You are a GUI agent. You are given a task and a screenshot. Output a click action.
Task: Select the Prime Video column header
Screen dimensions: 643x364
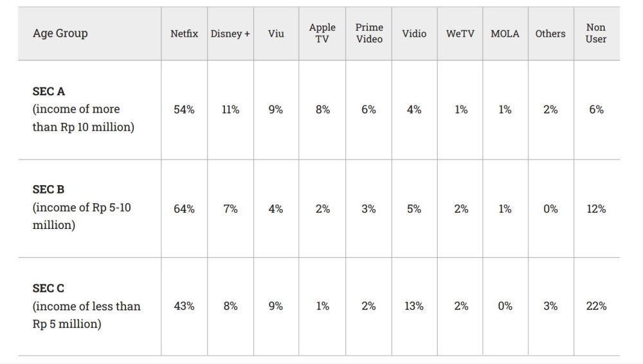tap(369, 33)
